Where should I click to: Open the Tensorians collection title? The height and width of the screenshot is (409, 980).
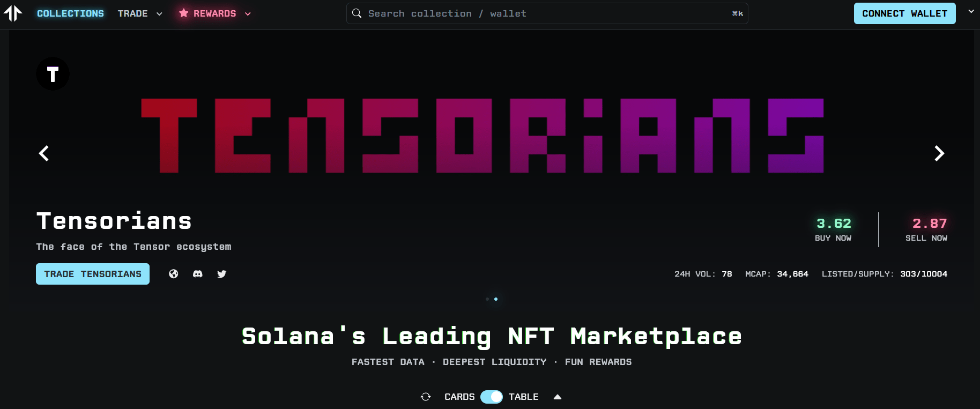pos(114,221)
